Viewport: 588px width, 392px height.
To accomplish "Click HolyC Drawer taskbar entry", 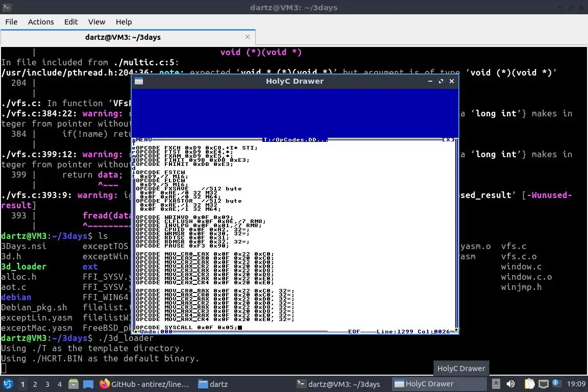I will 439,384.
